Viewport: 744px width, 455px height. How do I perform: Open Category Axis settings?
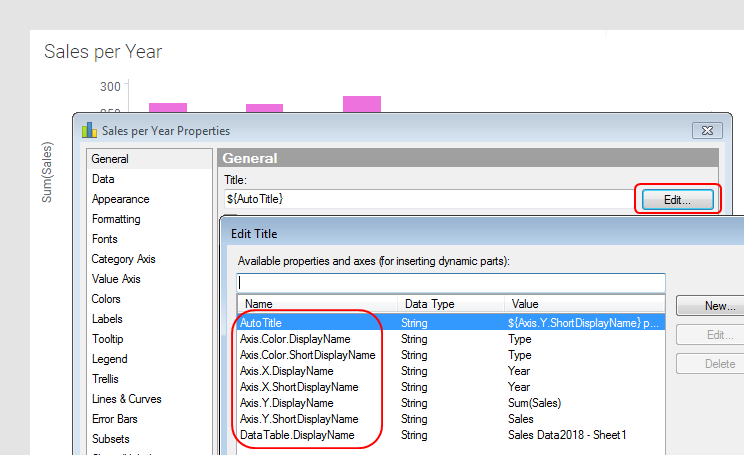(124, 259)
